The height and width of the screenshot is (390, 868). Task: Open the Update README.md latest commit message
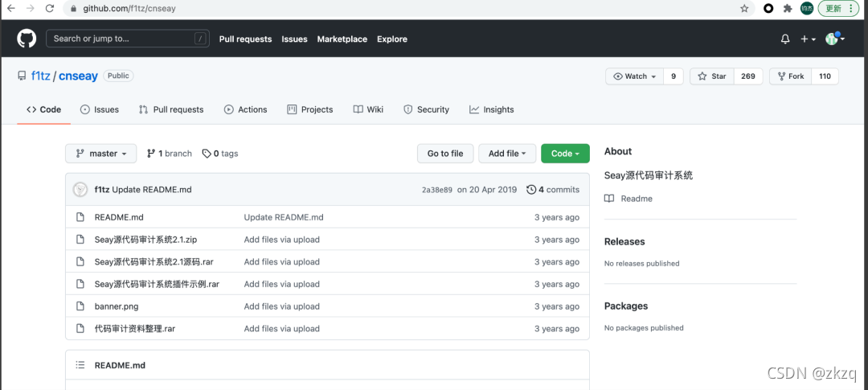tap(152, 190)
